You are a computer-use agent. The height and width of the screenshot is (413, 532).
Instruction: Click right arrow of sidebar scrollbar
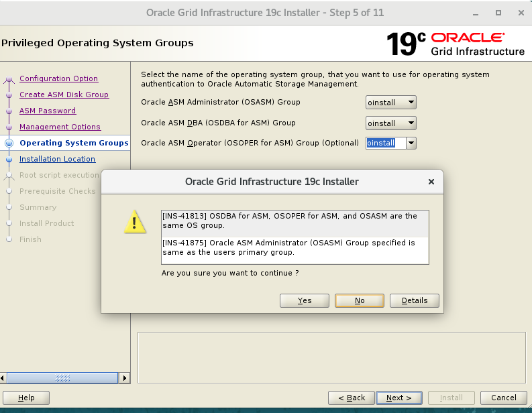(x=125, y=377)
